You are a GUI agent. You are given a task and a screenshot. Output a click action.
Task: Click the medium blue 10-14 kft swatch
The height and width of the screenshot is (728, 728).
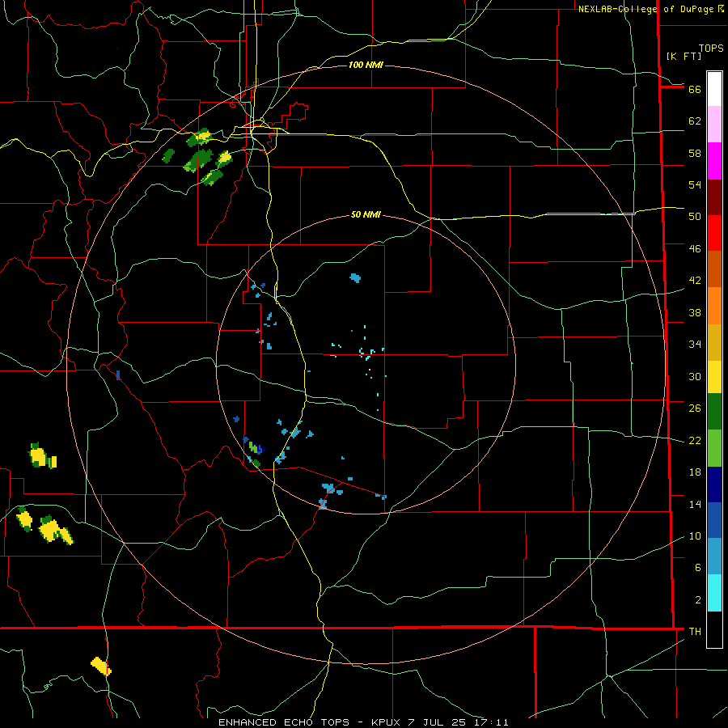click(x=714, y=520)
